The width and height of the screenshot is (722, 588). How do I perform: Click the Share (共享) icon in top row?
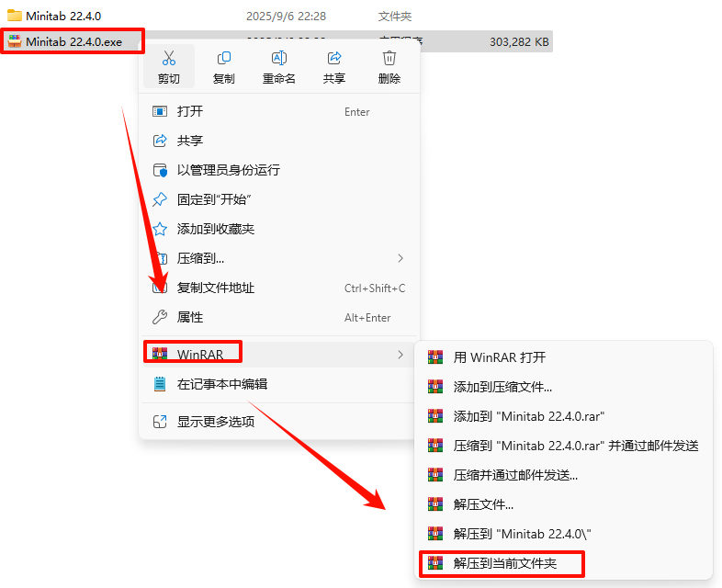click(334, 58)
